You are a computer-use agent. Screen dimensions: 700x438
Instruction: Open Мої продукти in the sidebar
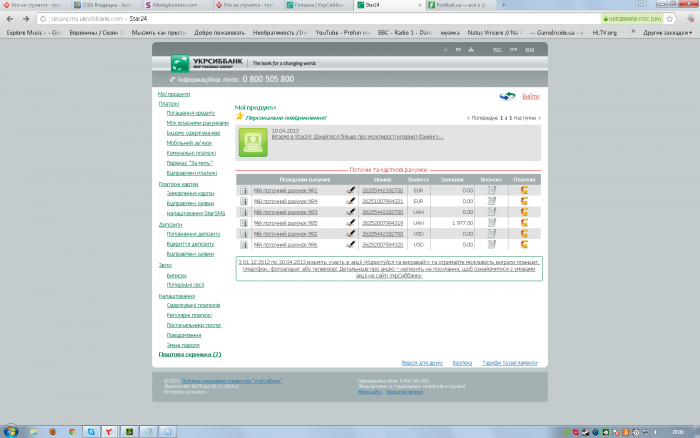(x=174, y=94)
